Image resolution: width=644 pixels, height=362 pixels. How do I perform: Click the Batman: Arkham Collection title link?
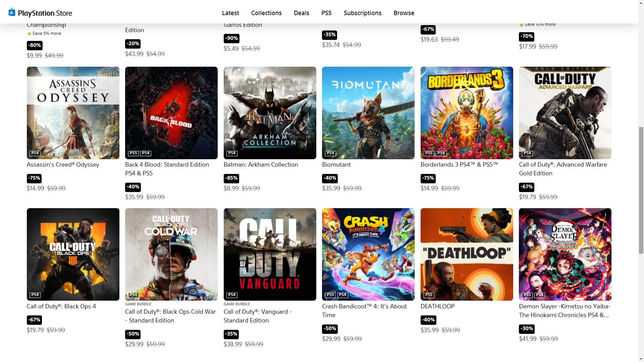click(261, 165)
